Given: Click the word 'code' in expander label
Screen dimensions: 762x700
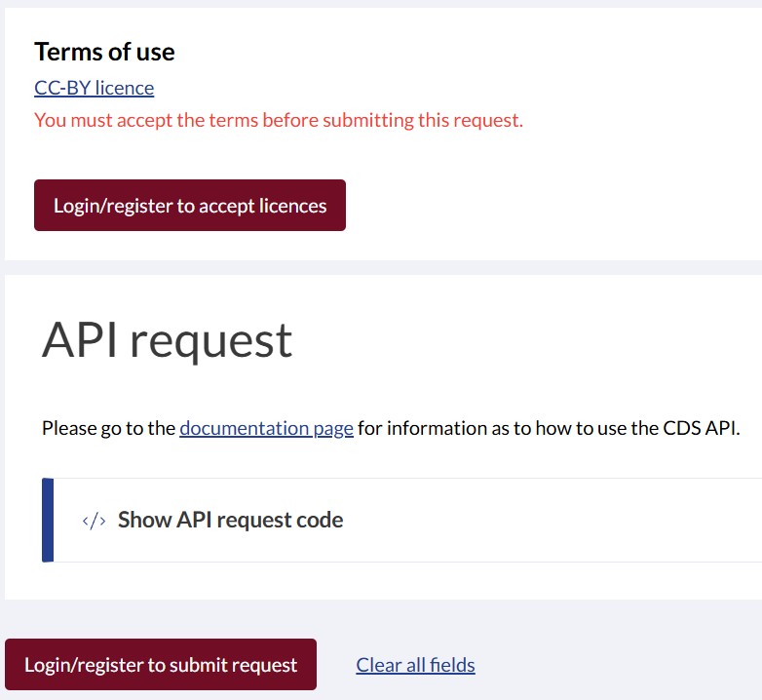Looking at the screenshot, I should [322, 521].
